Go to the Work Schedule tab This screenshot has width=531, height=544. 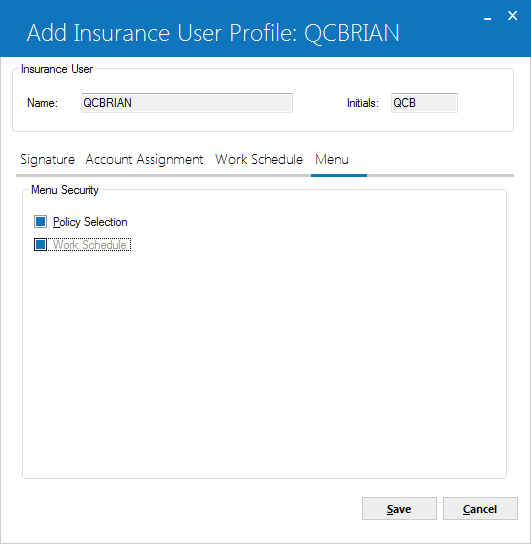coord(259,160)
